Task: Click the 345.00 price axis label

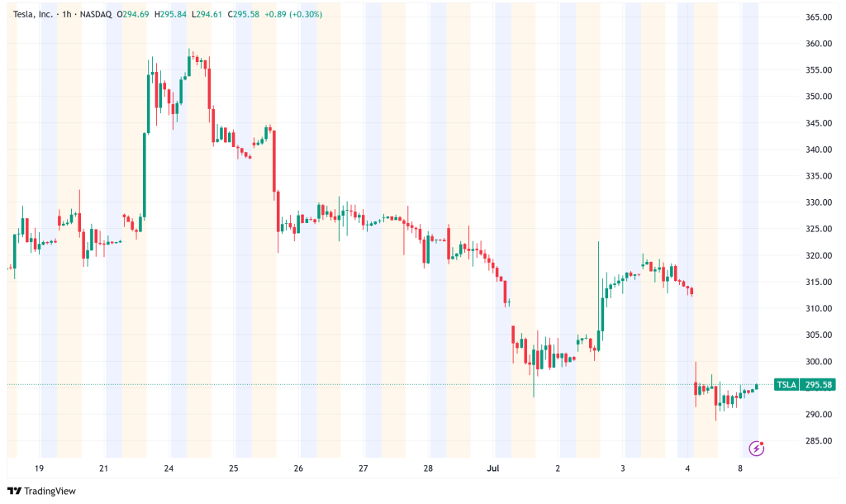Action: click(819, 123)
